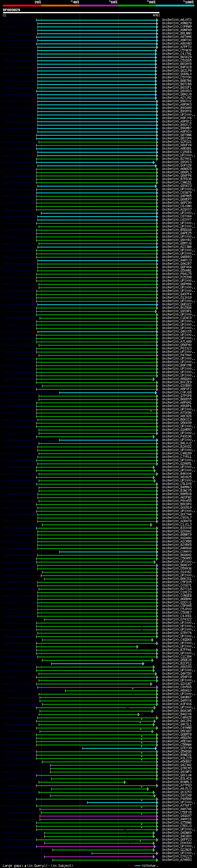This screenshot has height=868, width=197.
Task: Click the UniRef100_Q4RR83 label
Action: [x=176, y=257]
